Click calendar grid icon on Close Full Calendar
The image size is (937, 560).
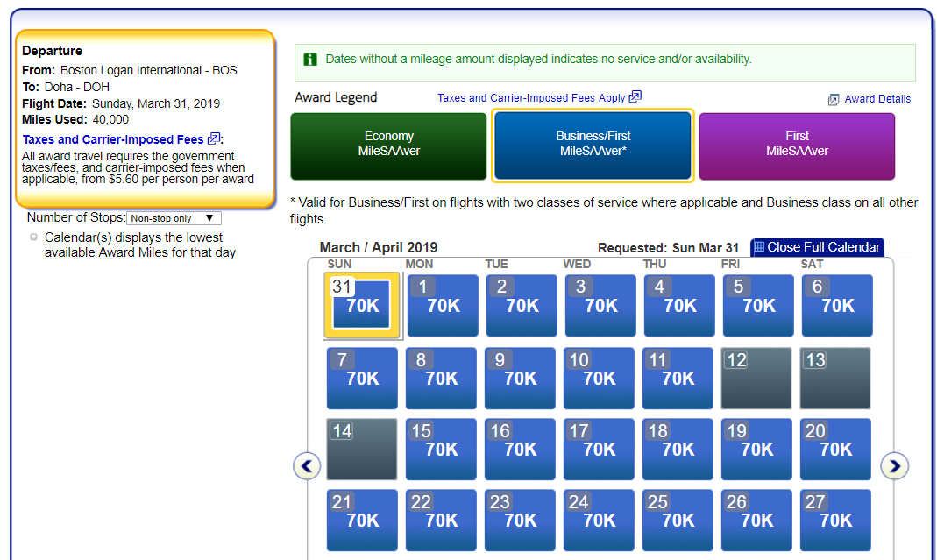(760, 247)
